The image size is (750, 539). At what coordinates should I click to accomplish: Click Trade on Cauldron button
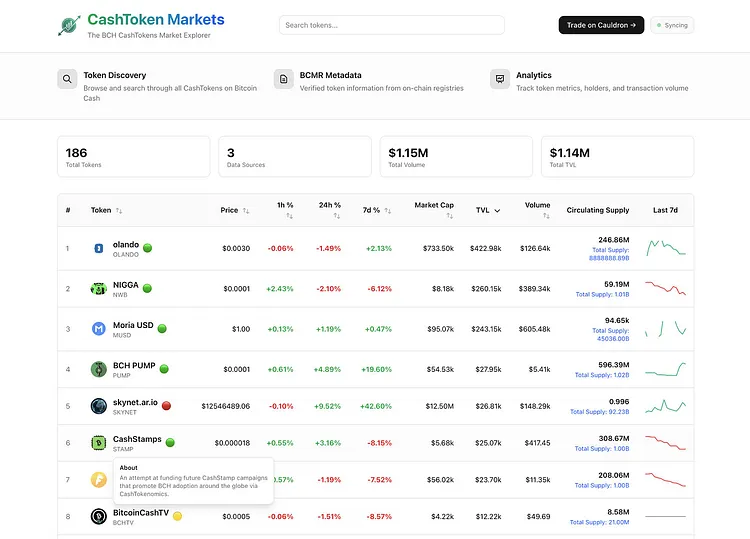pyautogui.click(x=601, y=25)
